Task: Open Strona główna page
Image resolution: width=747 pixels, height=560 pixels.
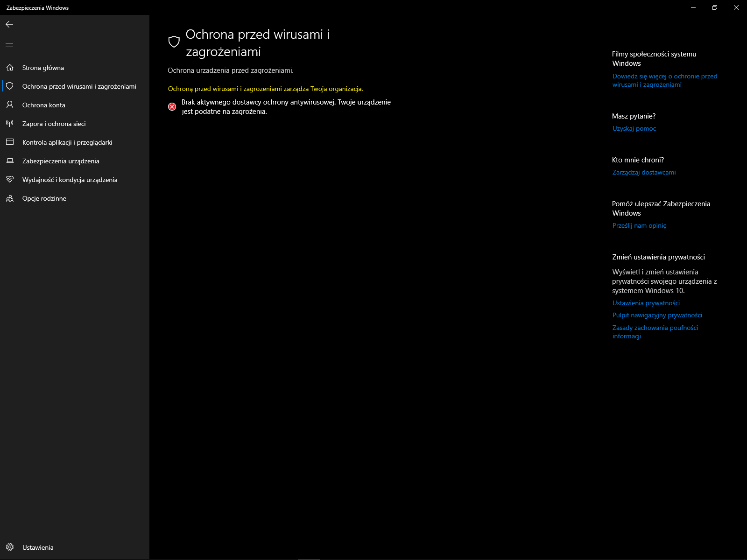Action: click(75, 68)
